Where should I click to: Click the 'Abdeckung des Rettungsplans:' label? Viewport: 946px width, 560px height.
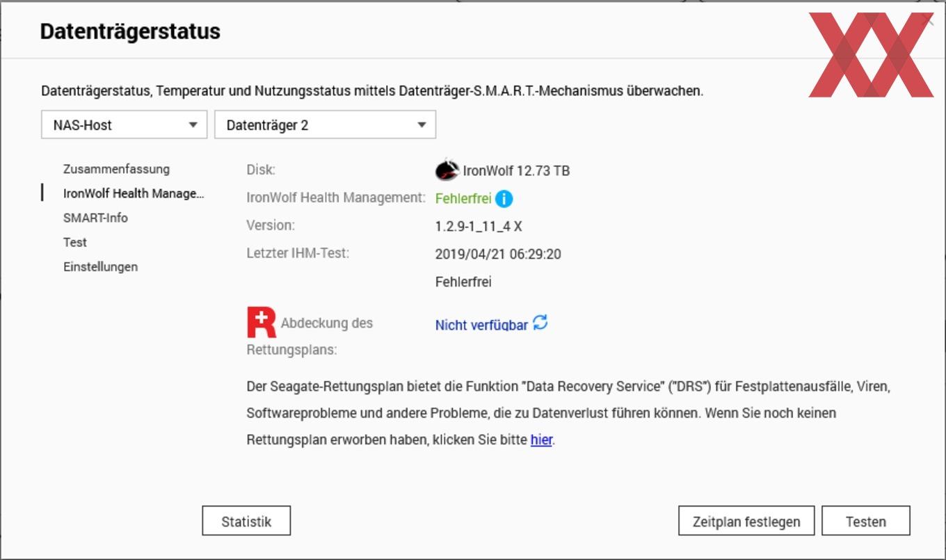[x=310, y=336]
